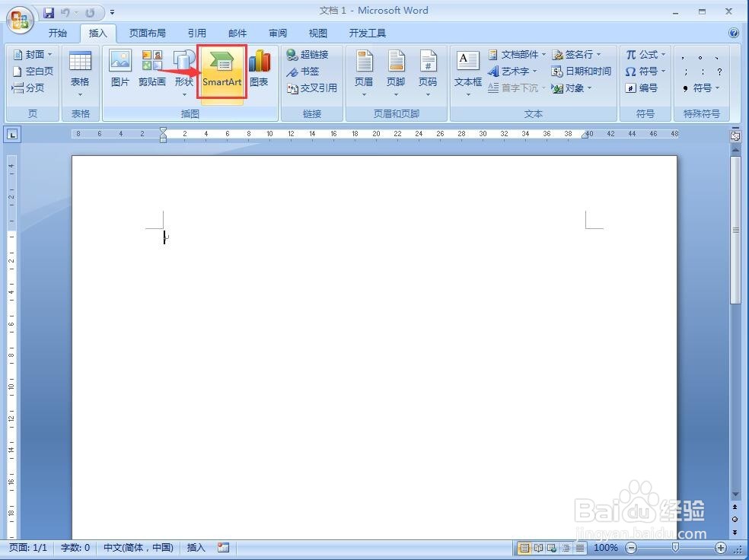Switch to the 视图 tab
Screen dimensions: 749x560
tap(318, 33)
